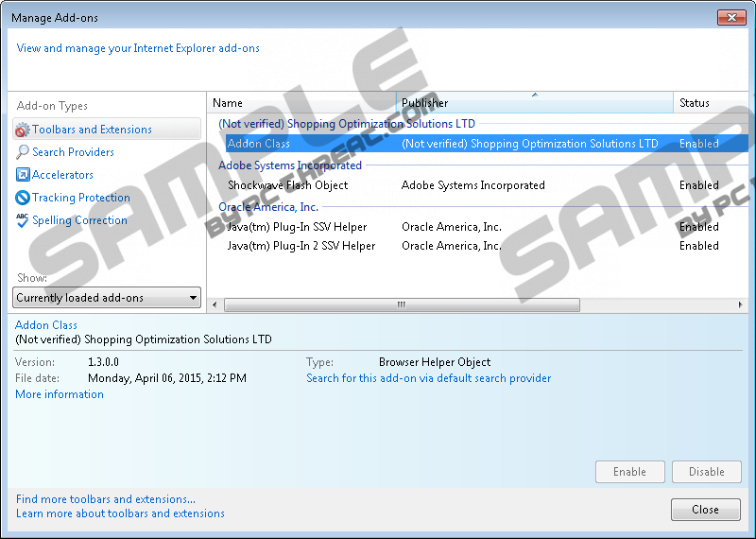Sort the list by Name column
Screen dimensions: 756x539
point(301,103)
